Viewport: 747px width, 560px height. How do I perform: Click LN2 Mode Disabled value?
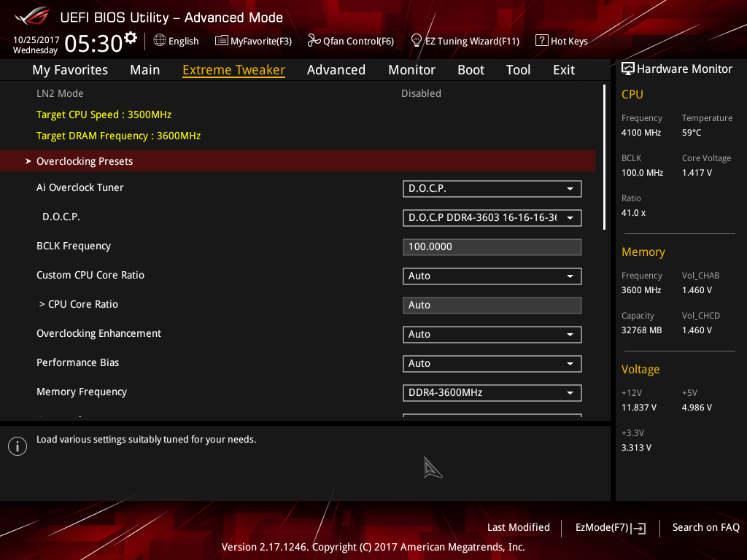[421, 93]
